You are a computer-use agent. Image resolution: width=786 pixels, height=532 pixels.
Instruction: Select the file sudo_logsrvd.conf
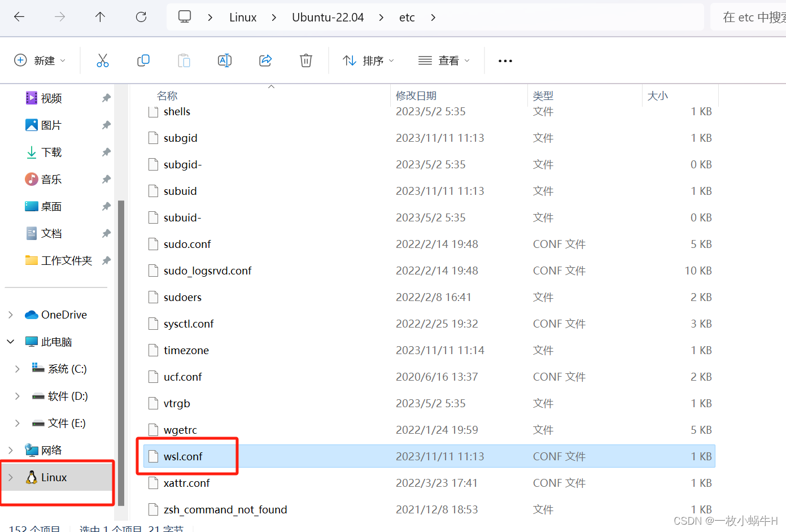coord(207,271)
